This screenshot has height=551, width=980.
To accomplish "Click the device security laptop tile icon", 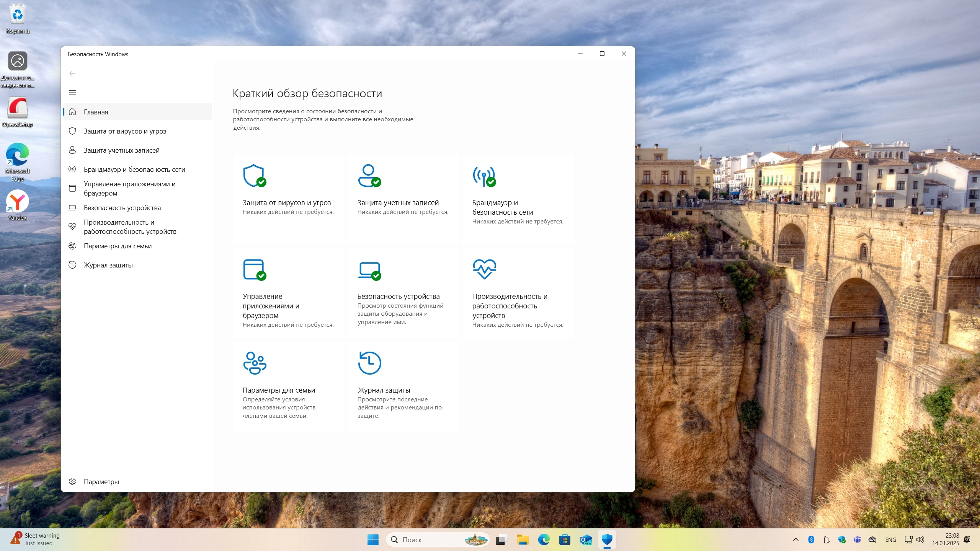I will [x=369, y=271].
